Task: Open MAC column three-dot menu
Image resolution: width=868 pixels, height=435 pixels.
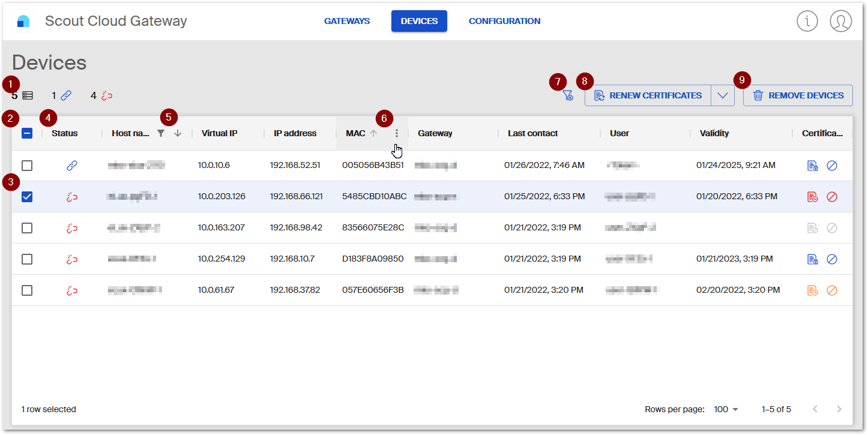Action: click(396, 133)
